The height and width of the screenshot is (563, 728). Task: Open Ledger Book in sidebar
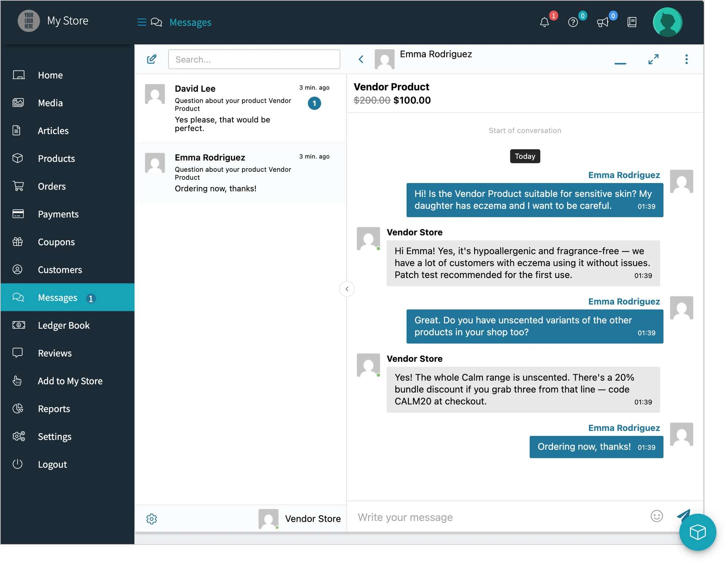[x=68, y=325]
